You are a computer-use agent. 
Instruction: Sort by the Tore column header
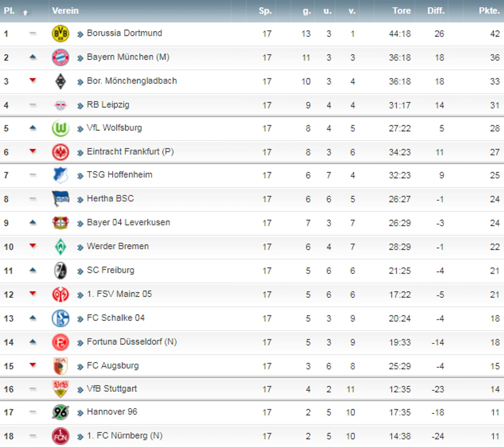point(401,11)
